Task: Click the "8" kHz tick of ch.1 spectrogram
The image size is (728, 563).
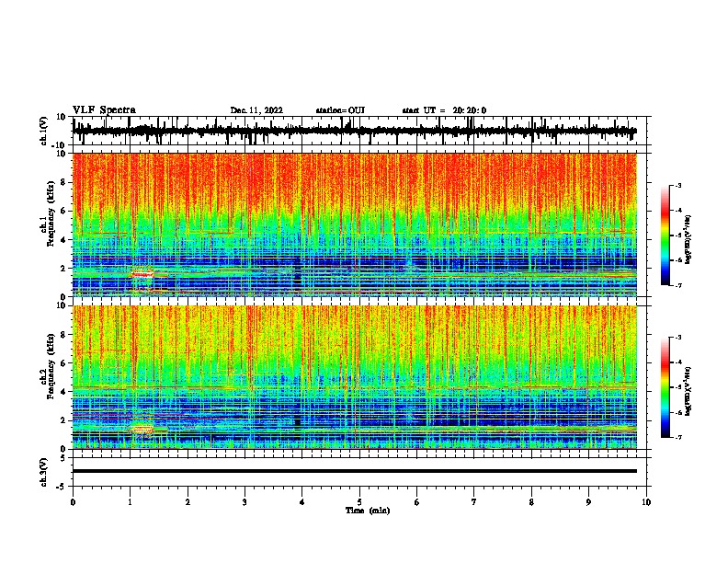Action: (63, 182)
